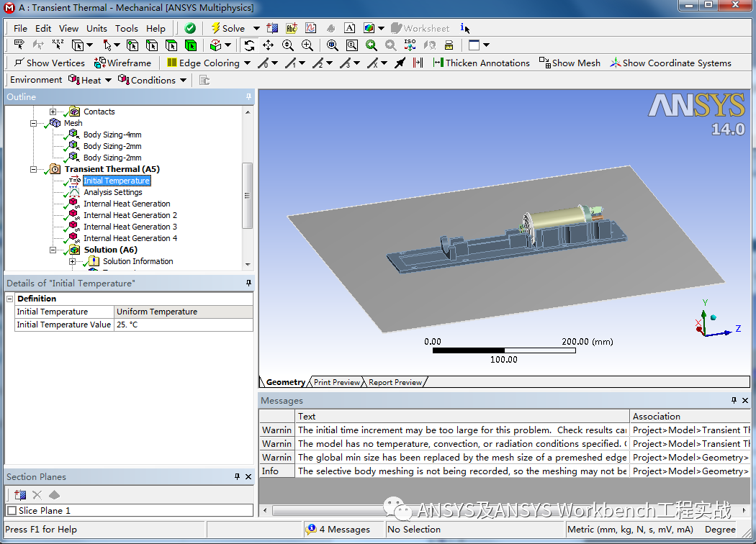
Task: Collapse the Transient Thermal (A5) node
Action: coord(33,170)
